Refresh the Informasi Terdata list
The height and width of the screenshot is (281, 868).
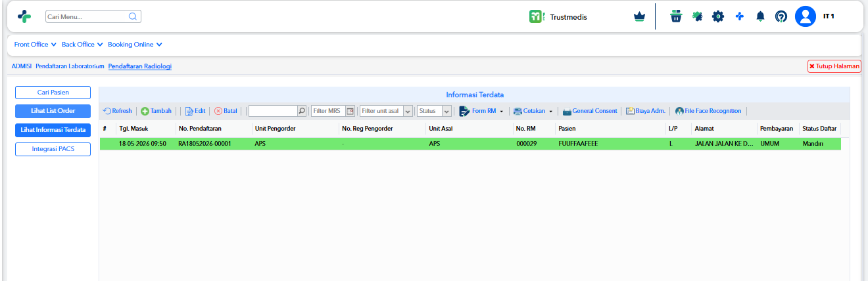pyautogui.click(x=118, y=111)
